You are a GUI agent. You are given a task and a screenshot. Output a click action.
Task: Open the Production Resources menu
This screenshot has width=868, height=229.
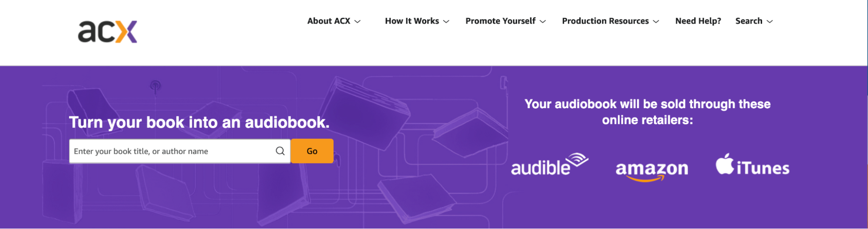pyautogui.click(x=605, y=21)
